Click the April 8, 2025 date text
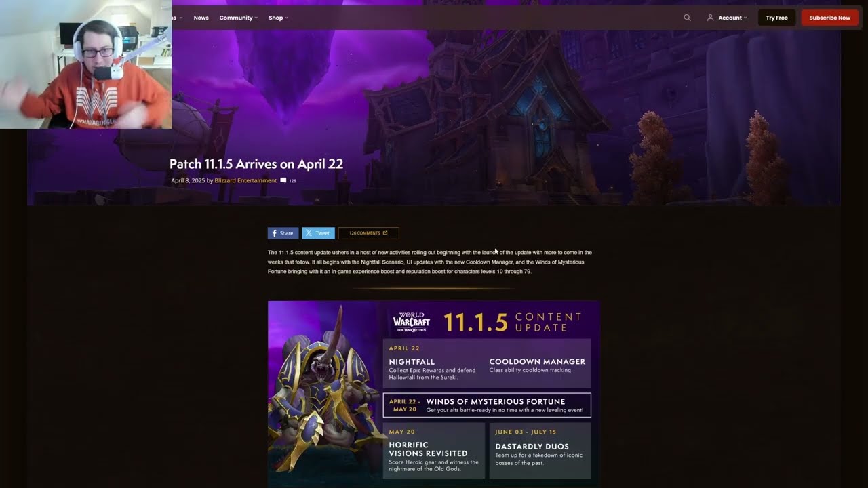 (188, 180)
